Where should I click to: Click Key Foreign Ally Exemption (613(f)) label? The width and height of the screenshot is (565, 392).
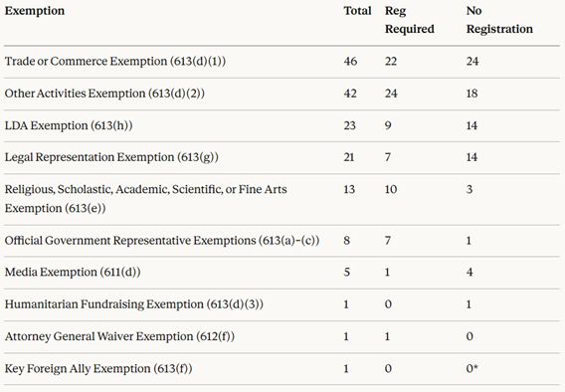[98, 368]
